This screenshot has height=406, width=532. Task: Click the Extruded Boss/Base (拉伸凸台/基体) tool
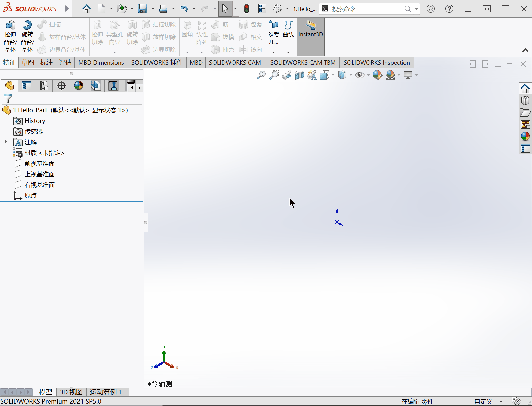click(x=10, y=37)
